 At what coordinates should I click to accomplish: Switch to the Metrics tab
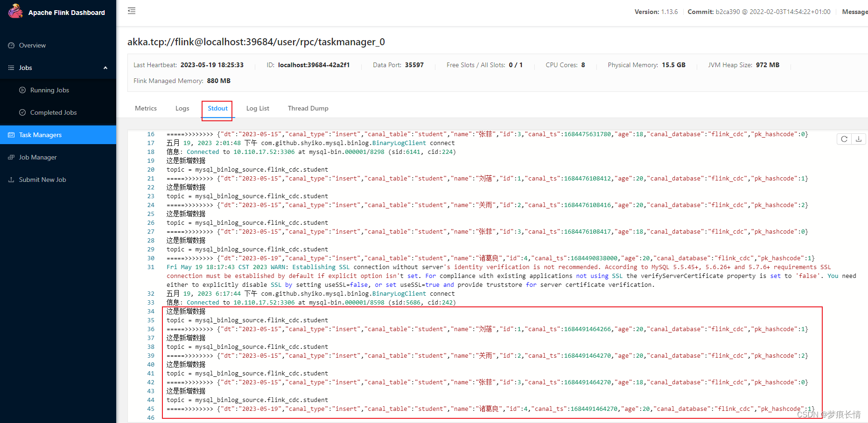coord(146,108)
